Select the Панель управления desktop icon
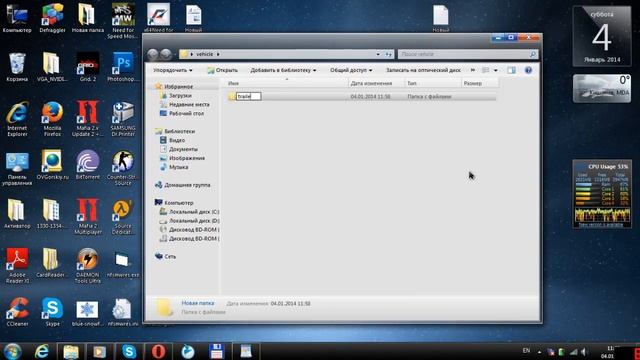The height and width of the screenshot is (360, 640). (17, 168)
